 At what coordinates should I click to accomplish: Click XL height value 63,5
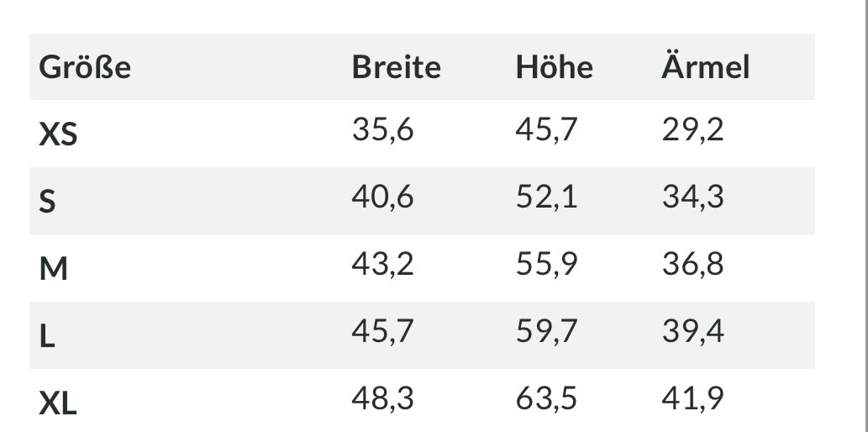tap(546, 398)
